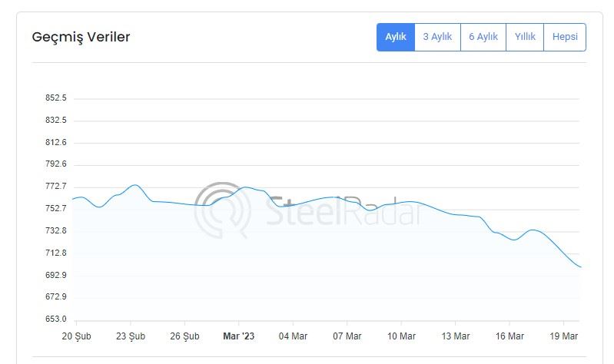
Task: Select the Aylık time range tab
Action: click(396, 37)
